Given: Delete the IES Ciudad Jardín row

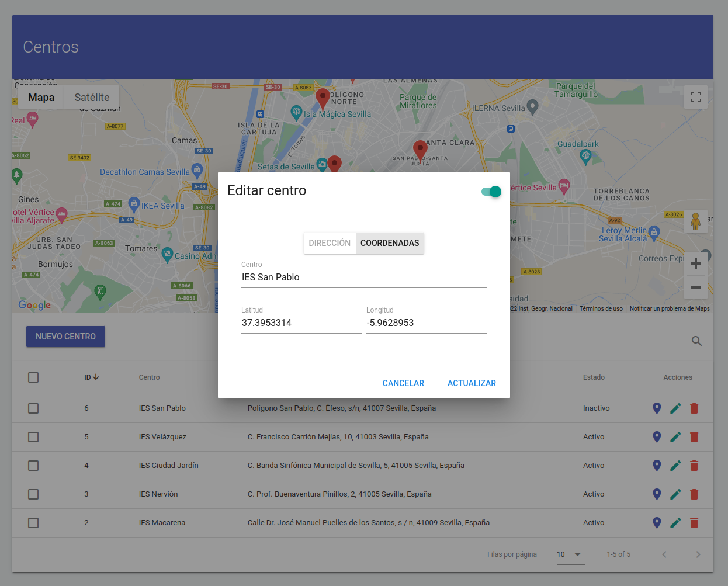Looking at the screenshot, I should pyautogui.click(x=694, y=466).
